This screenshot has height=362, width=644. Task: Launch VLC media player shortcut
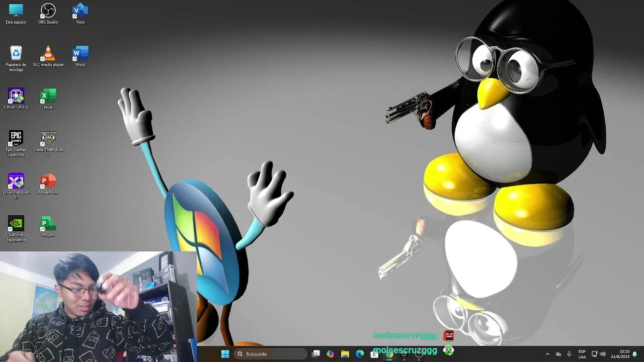pos(48,56)
